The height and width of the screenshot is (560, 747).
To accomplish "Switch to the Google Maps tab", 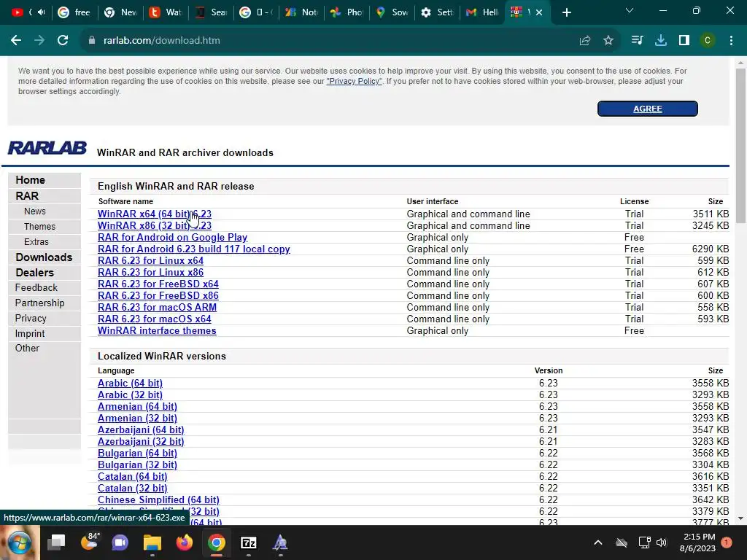I will point(392,12).
